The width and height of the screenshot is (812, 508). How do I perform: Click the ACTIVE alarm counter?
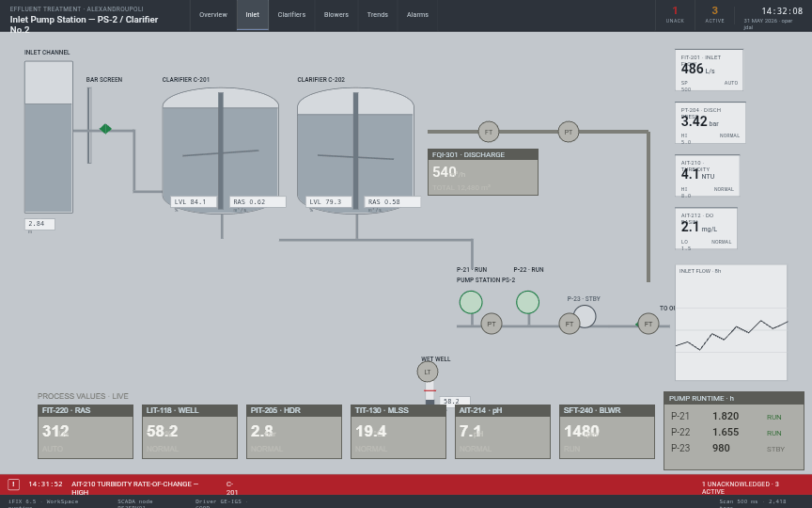tap(714, 14)
